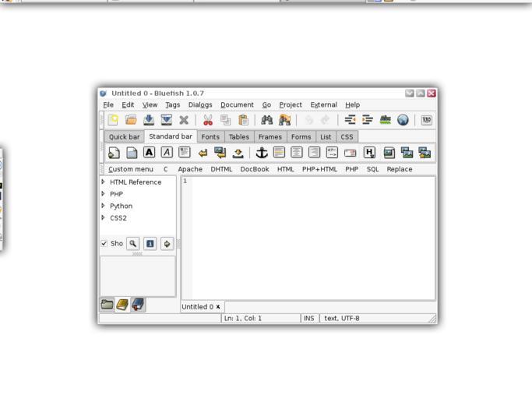
Task: Click in the empty editor text area
Action: 313,238
